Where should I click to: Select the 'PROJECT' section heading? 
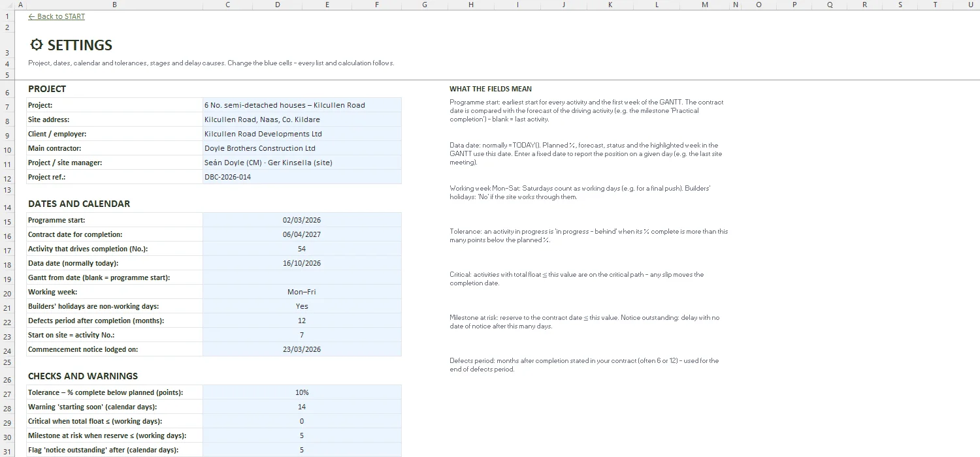pyautogui.click(x=47, y=89)
